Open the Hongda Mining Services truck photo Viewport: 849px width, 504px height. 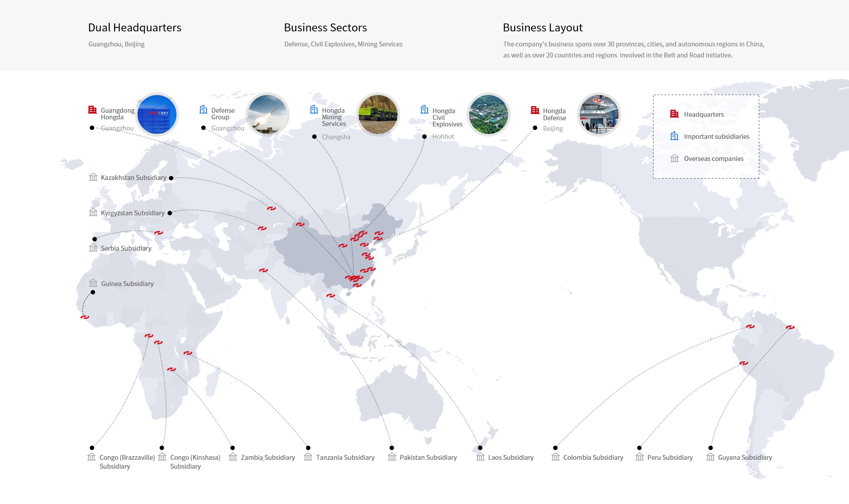378,115
